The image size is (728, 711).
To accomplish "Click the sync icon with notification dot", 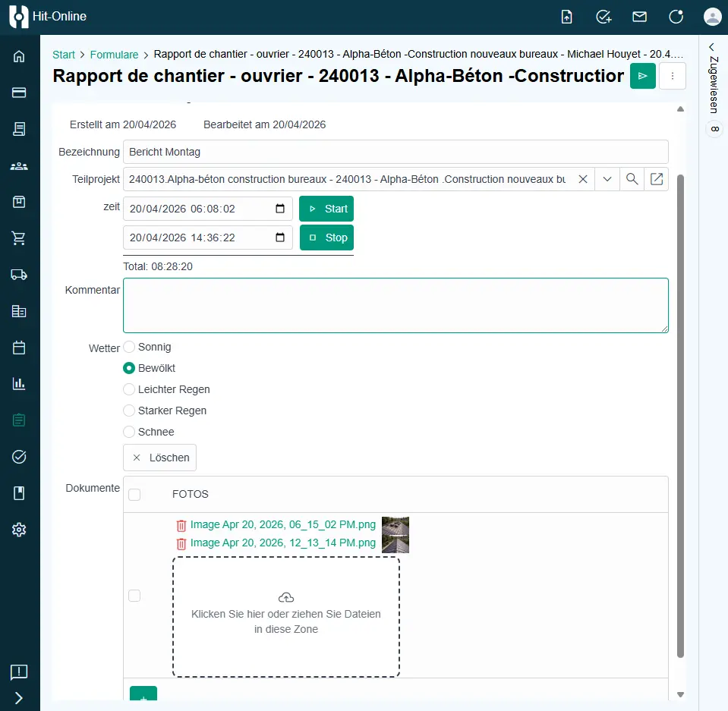I will tap(676, 16).
